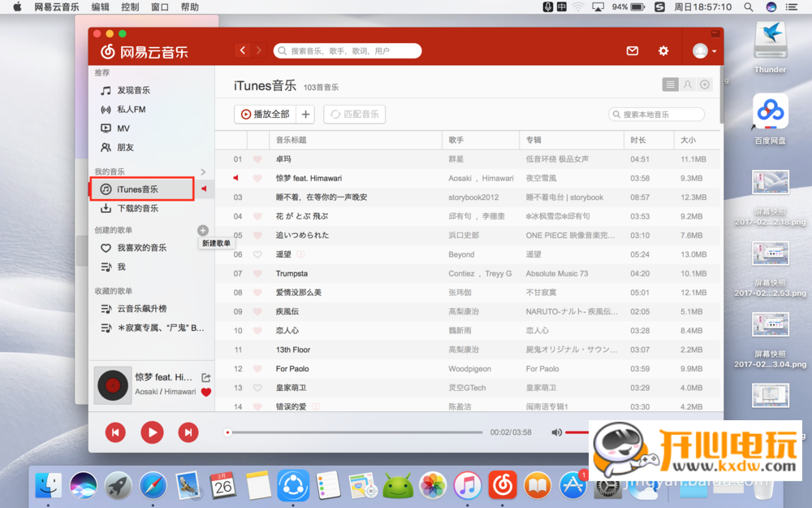Click the 搜索本地音乐 search field
Image resolution: width=812 pixels, height=508 pixels.
click(x=659, y=115)
